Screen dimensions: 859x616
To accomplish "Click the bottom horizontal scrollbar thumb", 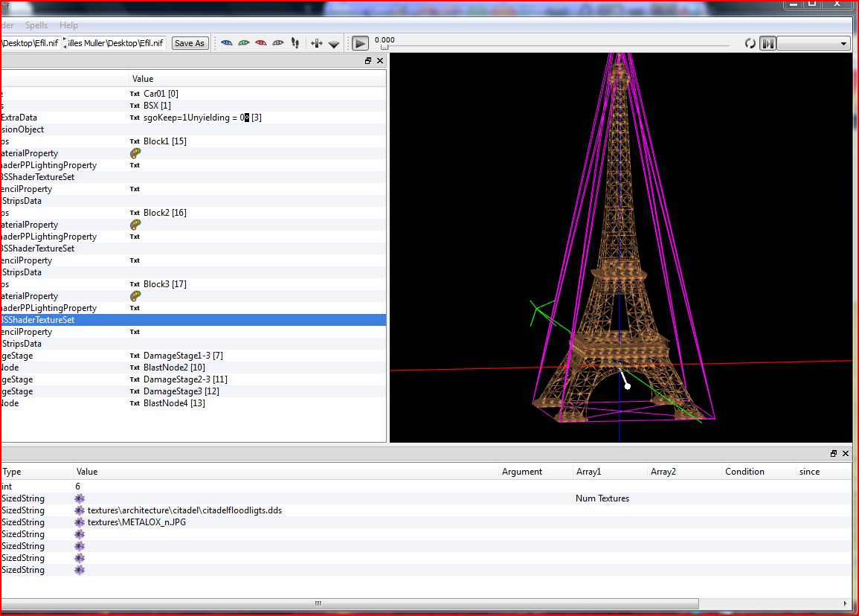I will click(350, 603).
